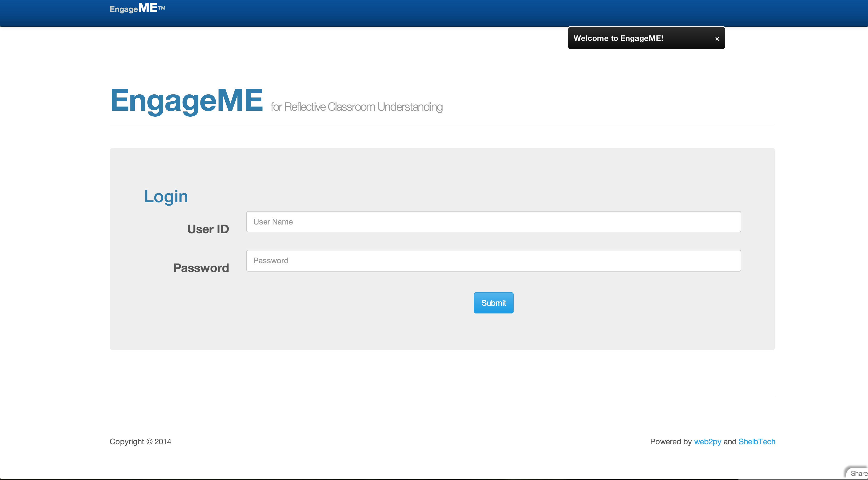Viewport: 868px width, 480px height.
Task: Click the EngageME logo in the navbar
Action: click(x=138, y=8)
